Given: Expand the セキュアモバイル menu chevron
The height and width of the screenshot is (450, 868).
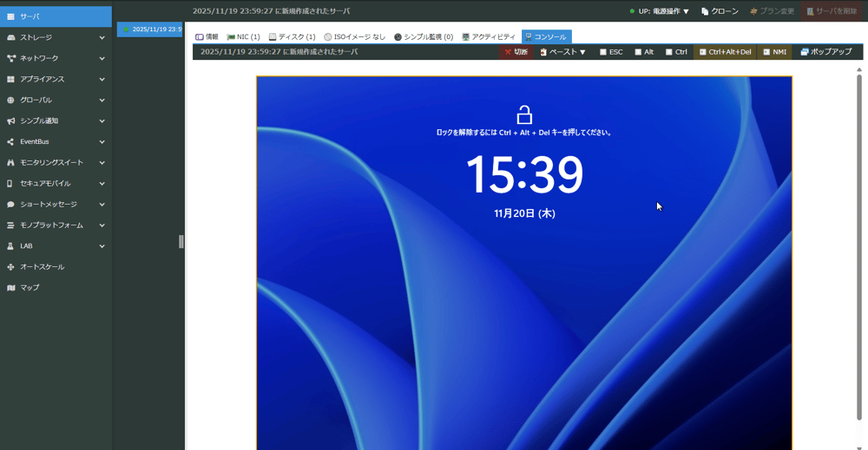Looking at the screenshot, I should coord(102,184).
